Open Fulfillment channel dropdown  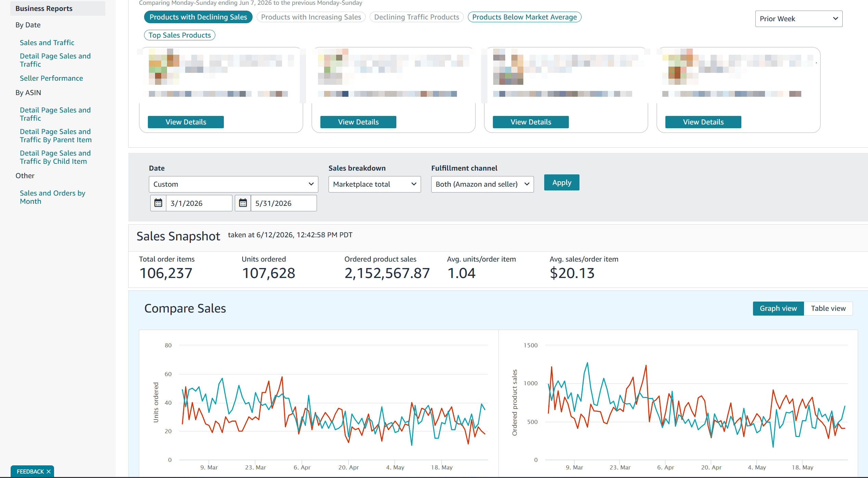click(482, 184)
